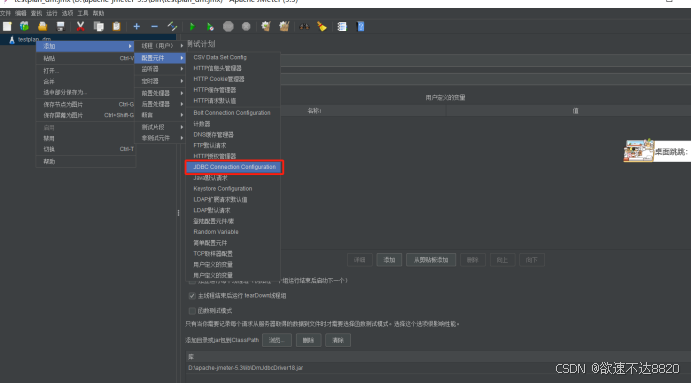The width and height of the screenshot is (692, 383).
Task: Start the test with green play icon
Action: (192, 26)
